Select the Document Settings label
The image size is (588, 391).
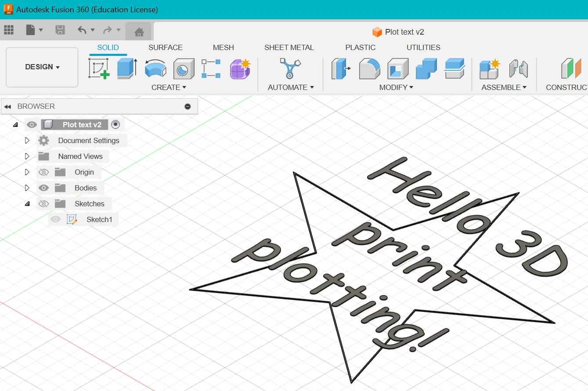pyautogui.click(x=89, y=140)
